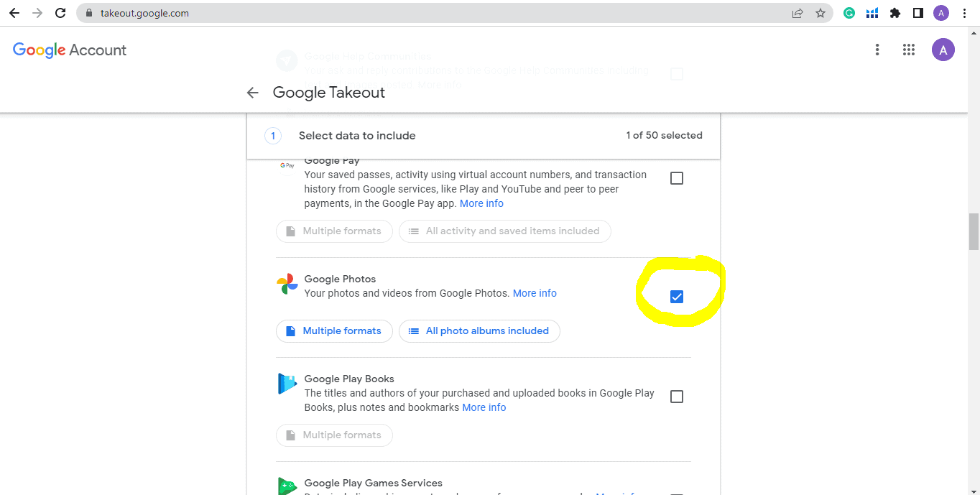The height and width of the screenshot is (495, 980).
Task: Click the share page icon in the address bar
Action: (798, 13)
